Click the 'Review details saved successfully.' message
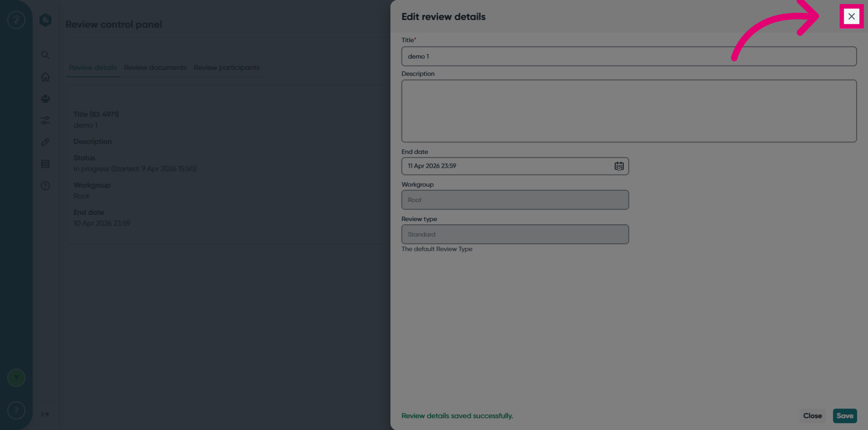This screenshot has height=430, width=868. click(x=457, y=416)
